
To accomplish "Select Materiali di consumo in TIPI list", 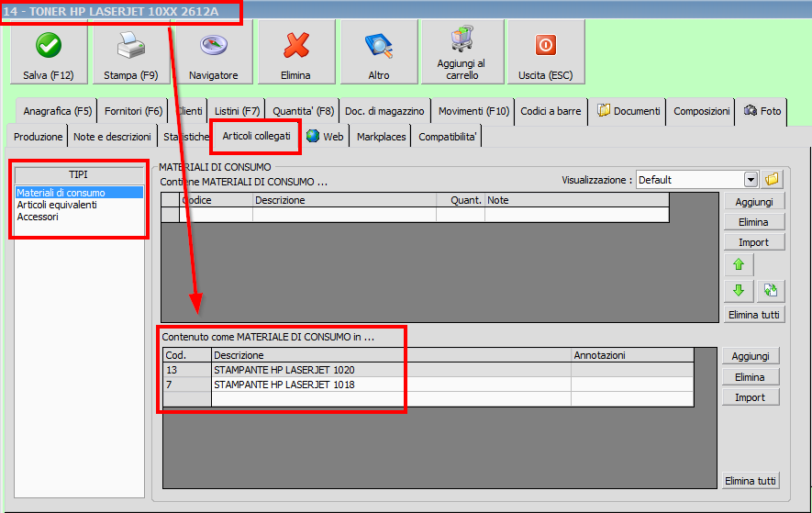I will 79,193.
